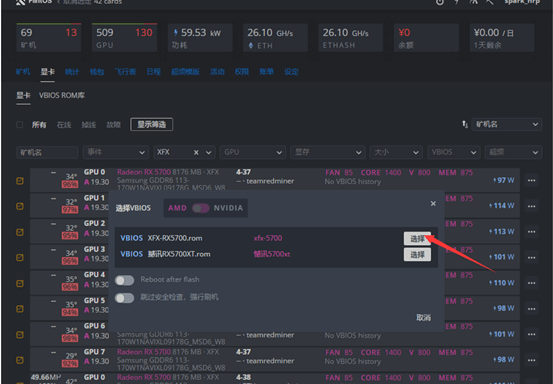This screenshot has width=553, height=384.
Task: Click the ¥0.00 / 日 card
Action: (x=502, y=38)
